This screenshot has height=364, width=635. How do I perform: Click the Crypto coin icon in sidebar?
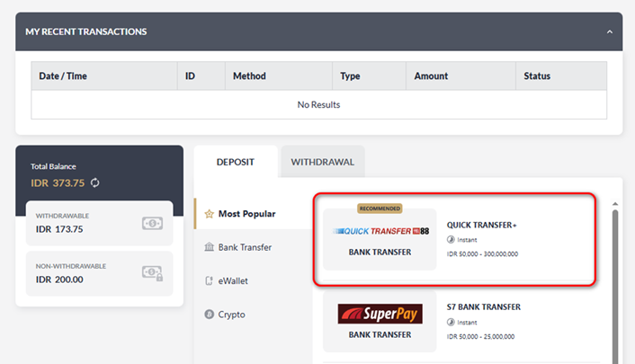[209, 315]
